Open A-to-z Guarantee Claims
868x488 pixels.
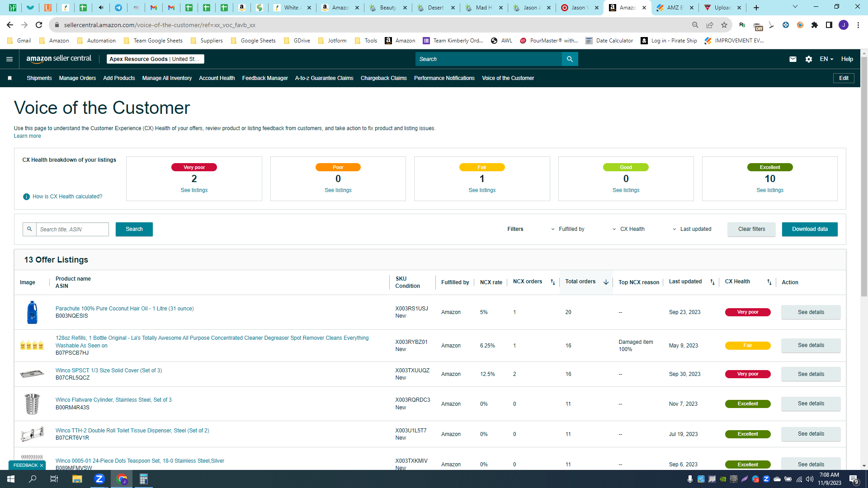click(324, 78)
